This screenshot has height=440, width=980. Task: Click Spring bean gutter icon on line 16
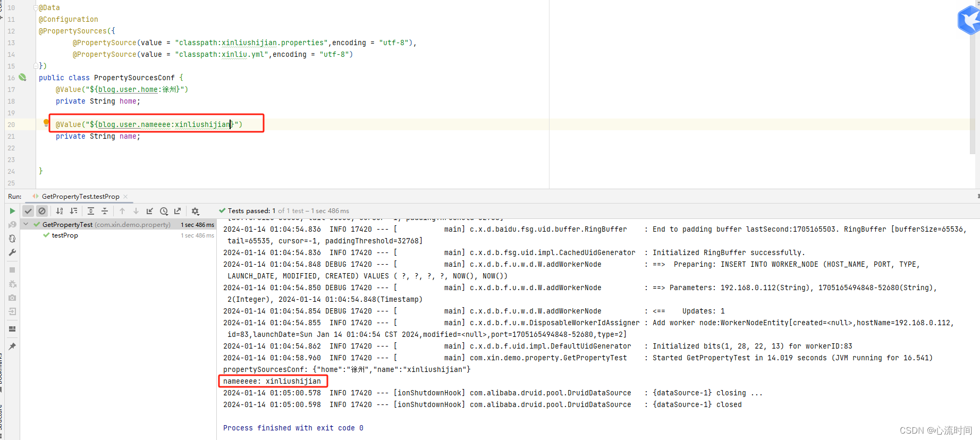tap(22, 77)
